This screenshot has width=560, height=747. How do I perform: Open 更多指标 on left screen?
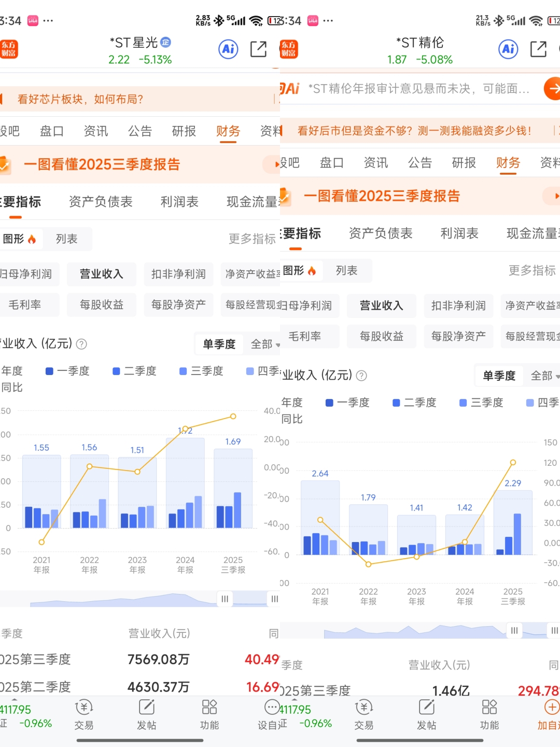252,239
